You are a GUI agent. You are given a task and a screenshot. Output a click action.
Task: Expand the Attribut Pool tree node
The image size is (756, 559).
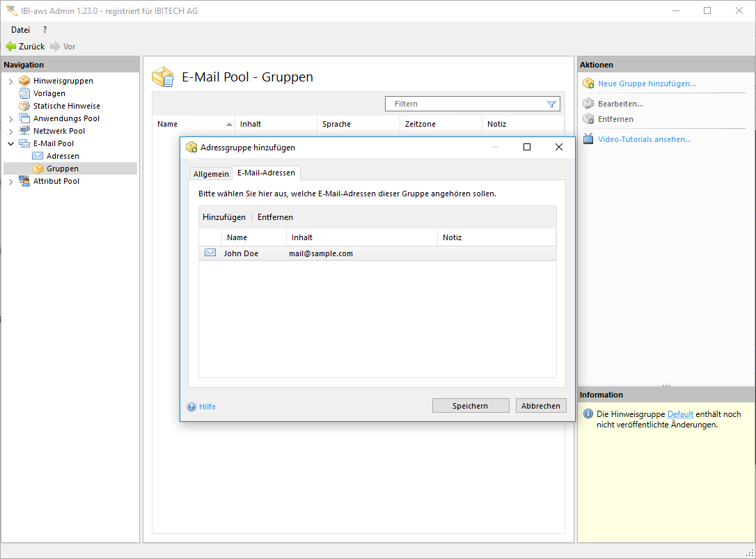coord(10,182)
